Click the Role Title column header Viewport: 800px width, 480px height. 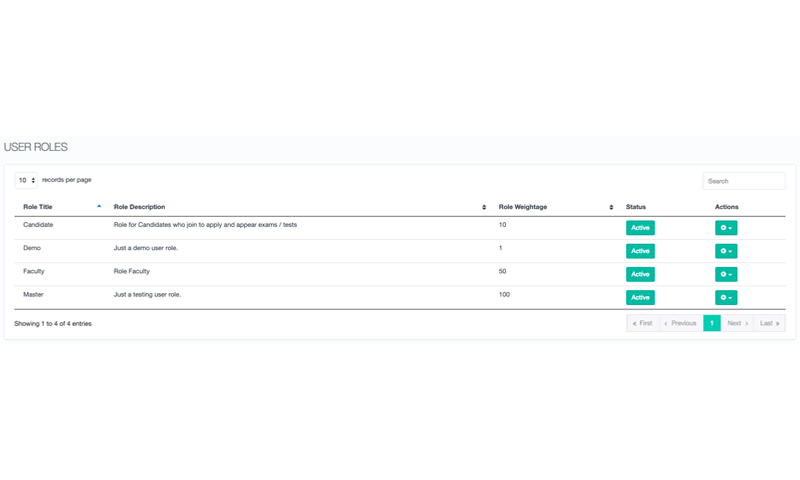[x=38, y=207]
